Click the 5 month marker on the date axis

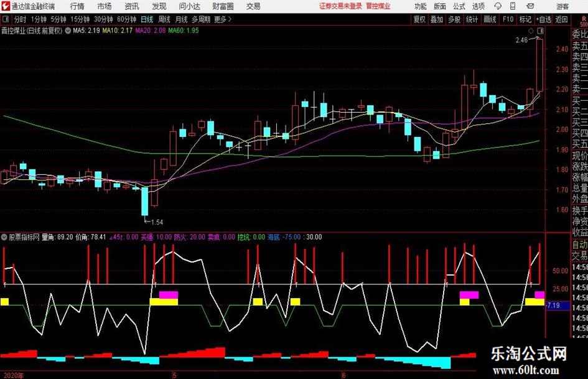click(x=175, y=375)
